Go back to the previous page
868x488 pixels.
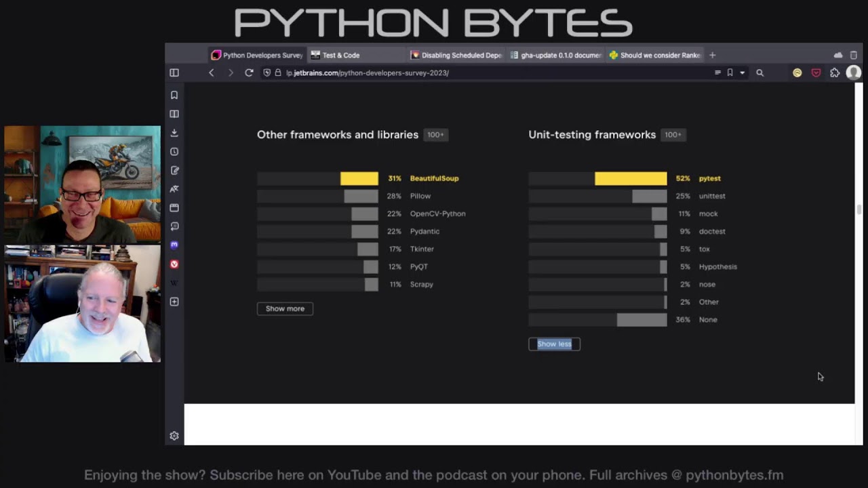pyautogui.click(x=212, y=73)
